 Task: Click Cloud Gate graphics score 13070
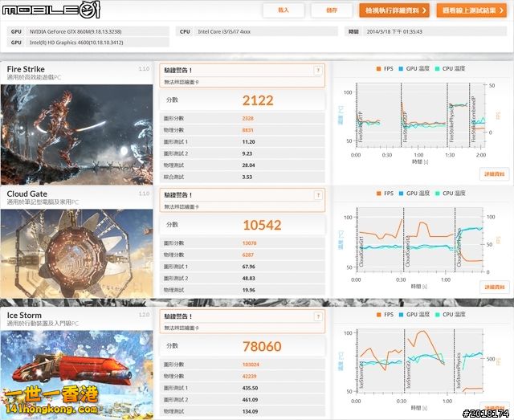tap(249, 243)
